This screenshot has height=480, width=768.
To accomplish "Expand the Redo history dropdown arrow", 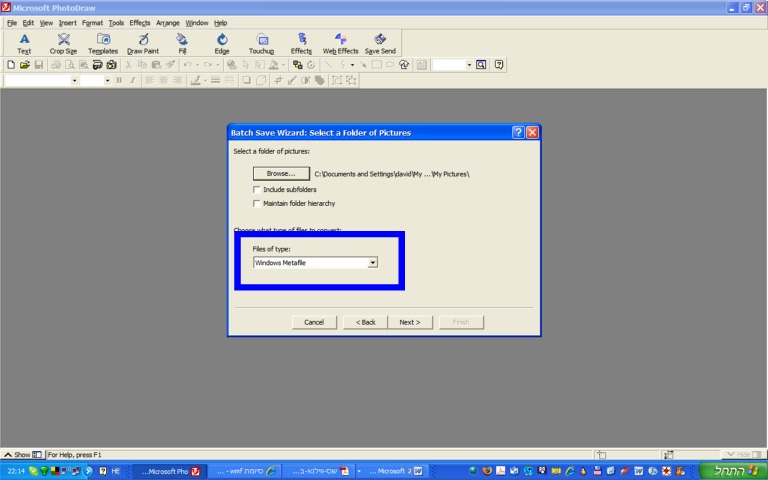I will [218, 65].
